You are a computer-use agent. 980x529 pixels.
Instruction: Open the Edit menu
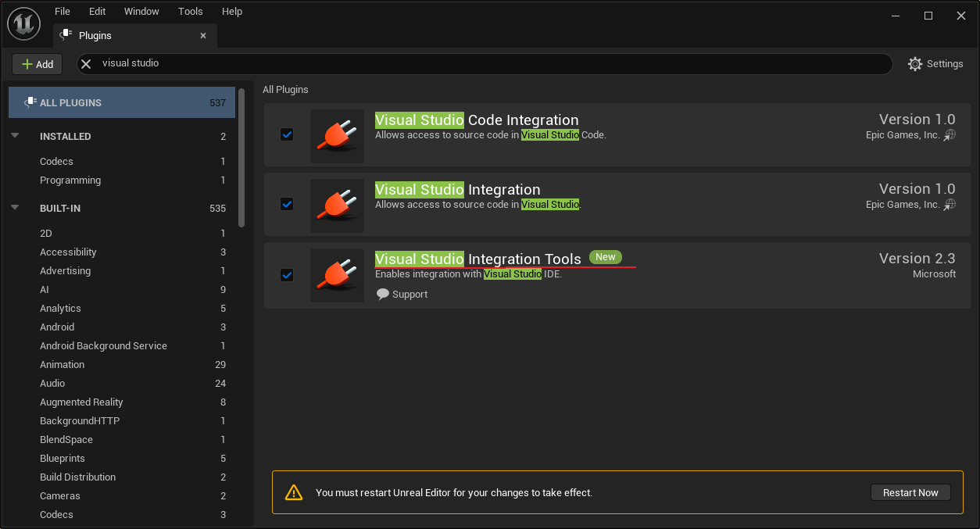97,11
